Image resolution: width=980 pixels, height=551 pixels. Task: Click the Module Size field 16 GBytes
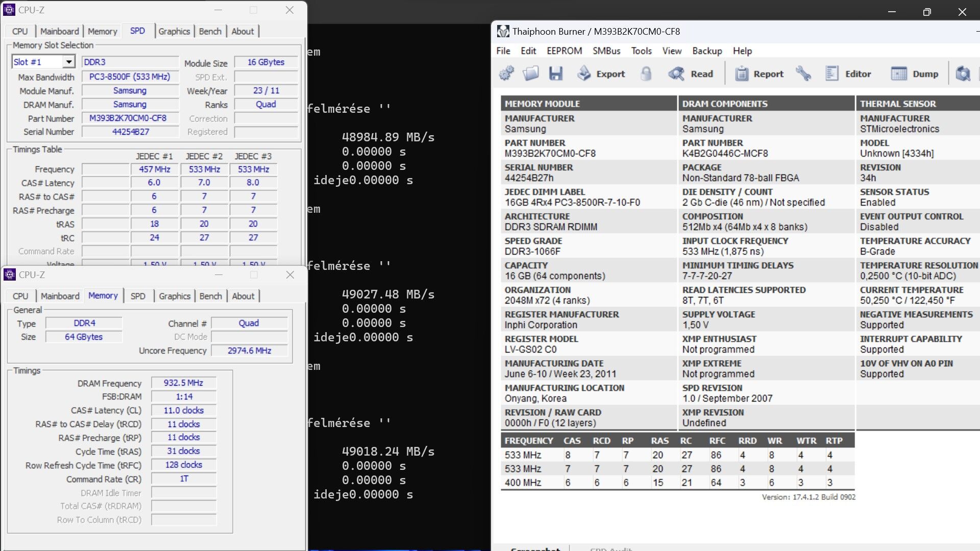[266, 62]
